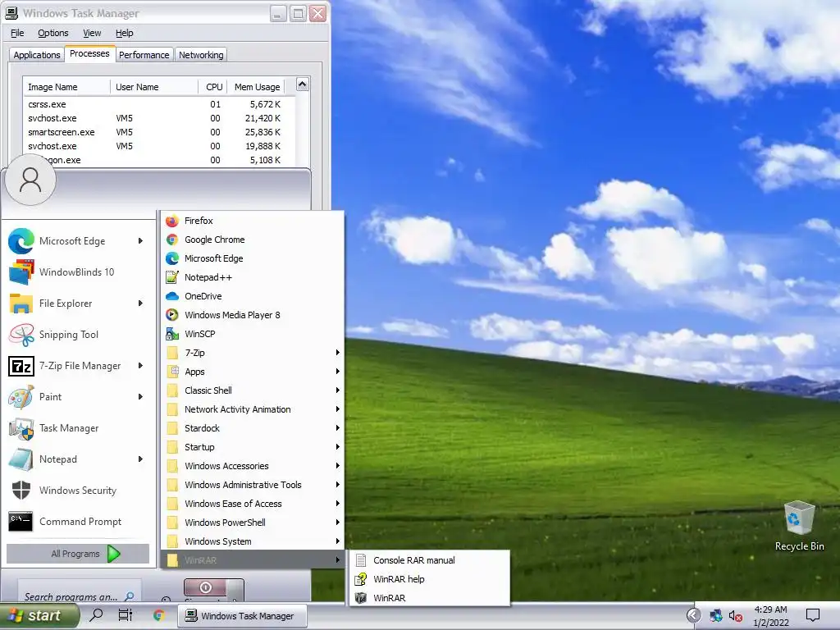Screen dimensions: 840x630
Task: Open Console RAR manual
Action: (x=429, y=560)
